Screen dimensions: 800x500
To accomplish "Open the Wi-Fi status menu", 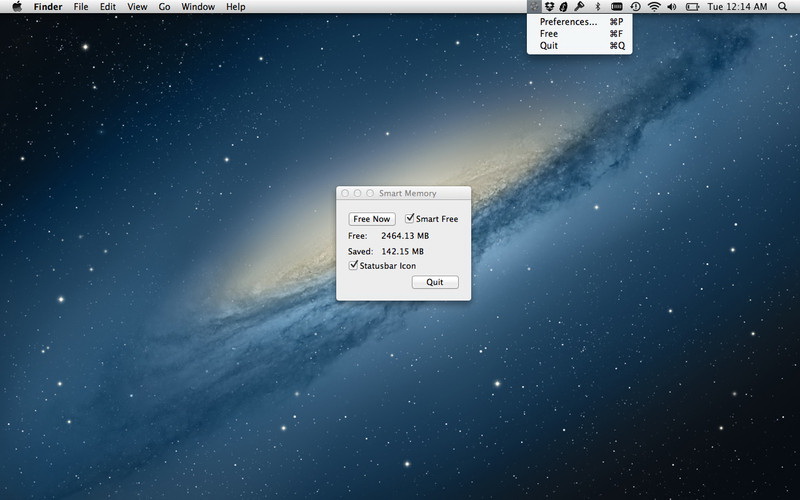I will pos(654,7).
